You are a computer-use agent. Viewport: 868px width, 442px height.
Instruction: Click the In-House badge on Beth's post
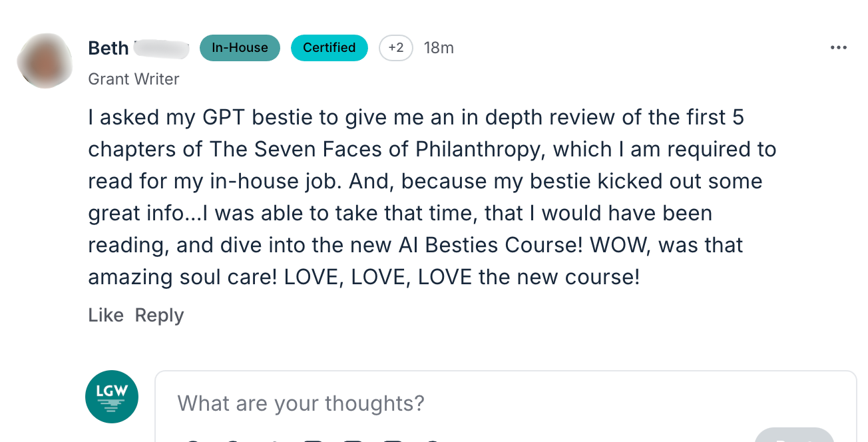[240, 47]
